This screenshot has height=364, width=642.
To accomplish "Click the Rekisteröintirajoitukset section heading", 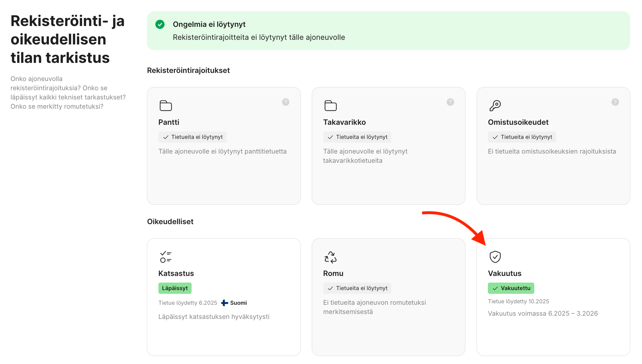I will (x=188, y=70).
